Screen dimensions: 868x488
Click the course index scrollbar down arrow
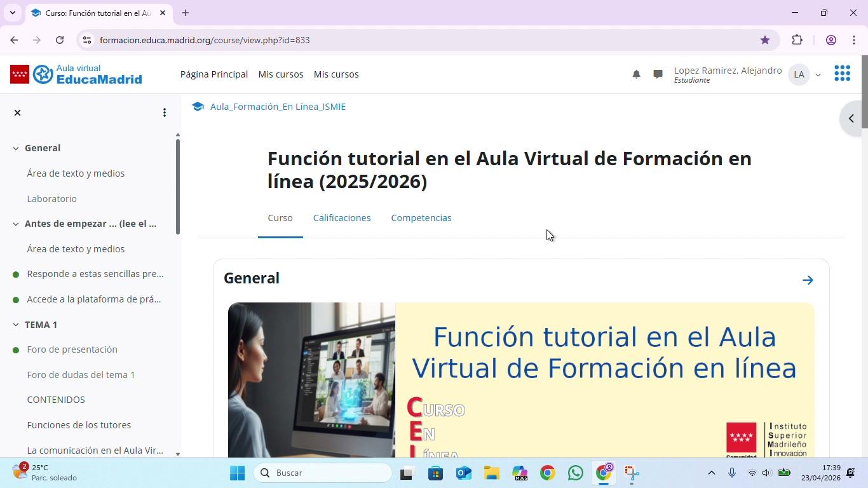177,454
